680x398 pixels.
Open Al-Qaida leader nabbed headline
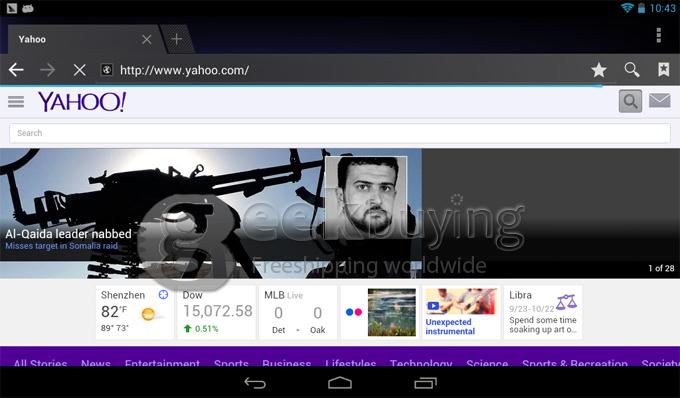[x=68, y=234]
